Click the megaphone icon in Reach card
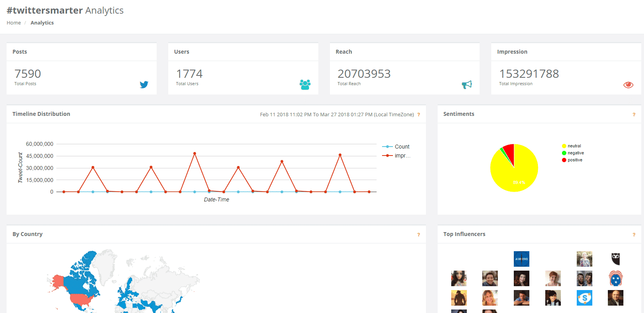 pos(467,84)
